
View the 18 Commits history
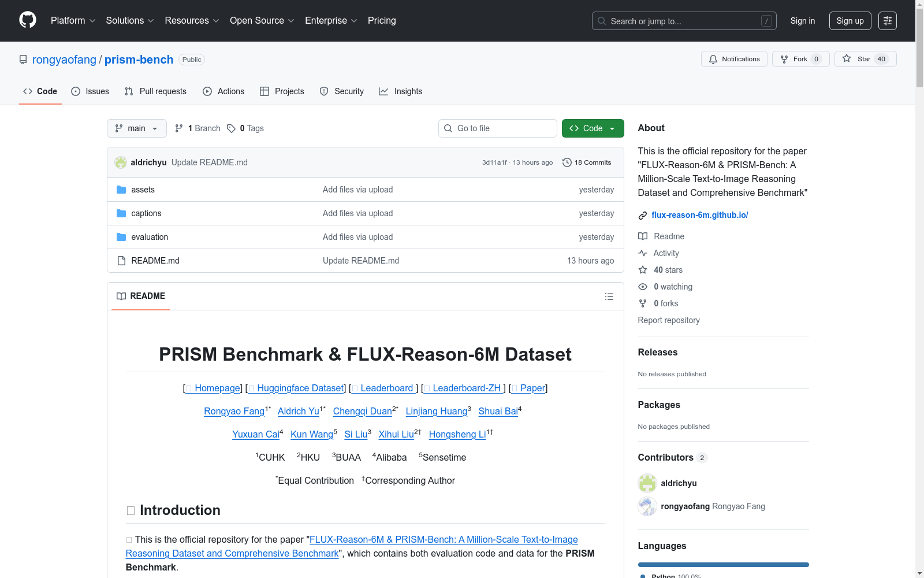(587, 162)
